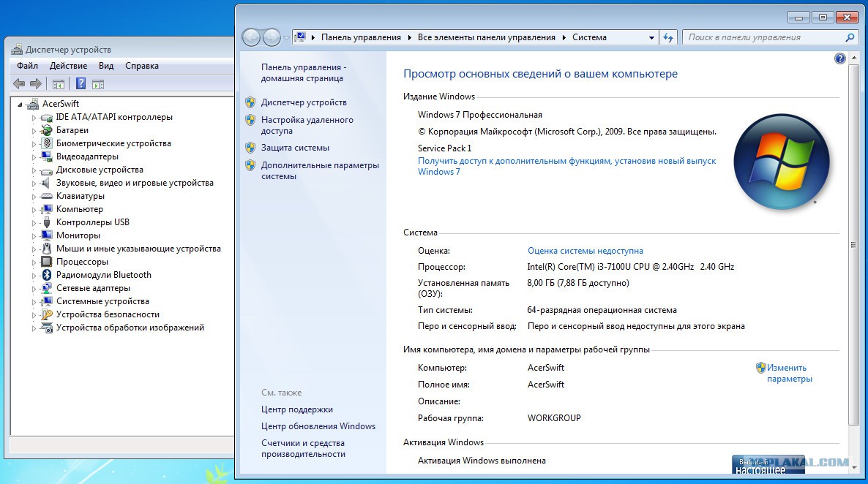
Task: Select the Системные устройства icon
Action: pyautogui.click(x=47, y=301)
